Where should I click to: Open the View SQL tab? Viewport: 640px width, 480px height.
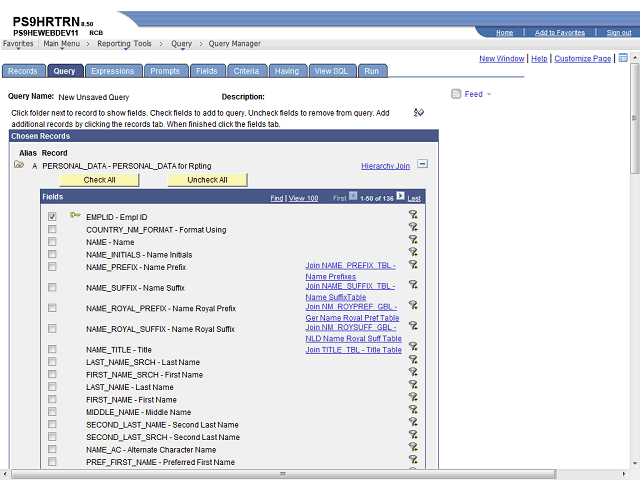point(331,71)
